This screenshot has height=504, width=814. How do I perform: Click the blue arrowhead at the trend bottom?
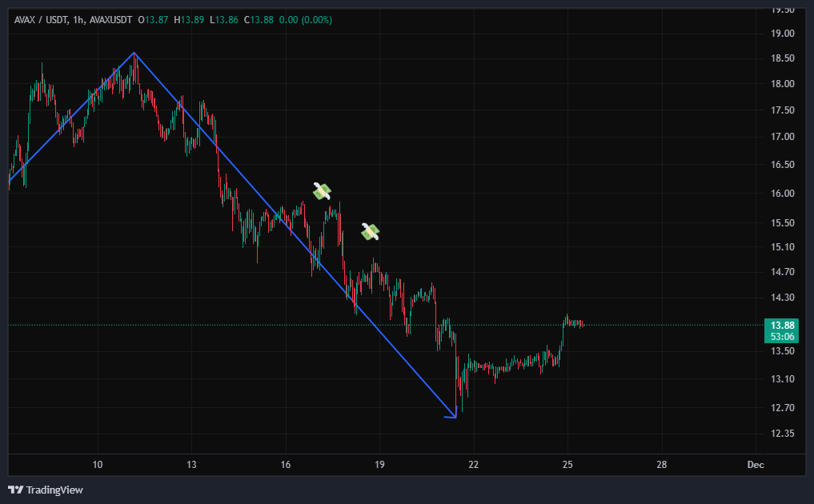(453, 414)
